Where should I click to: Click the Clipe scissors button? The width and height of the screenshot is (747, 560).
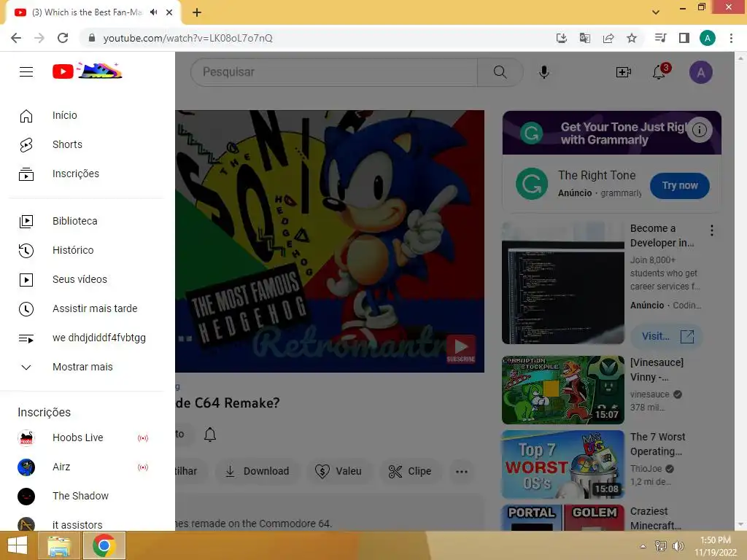pos(410,472)
